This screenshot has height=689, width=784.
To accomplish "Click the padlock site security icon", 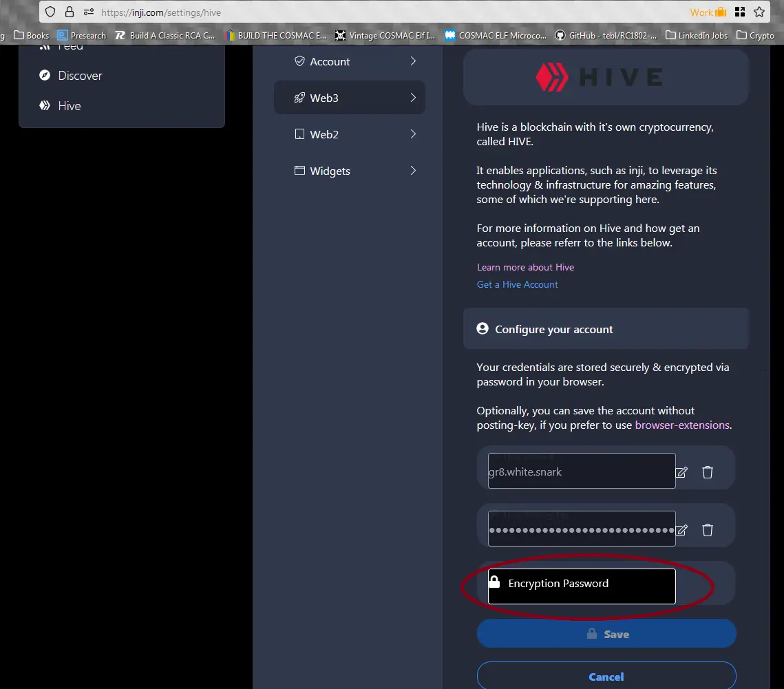I will point(70,12).
